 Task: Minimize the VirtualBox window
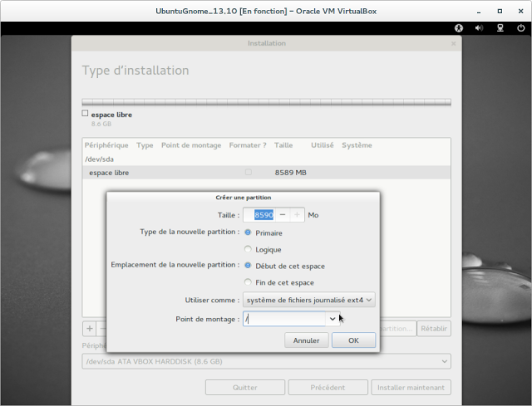(x=479, y=12)
